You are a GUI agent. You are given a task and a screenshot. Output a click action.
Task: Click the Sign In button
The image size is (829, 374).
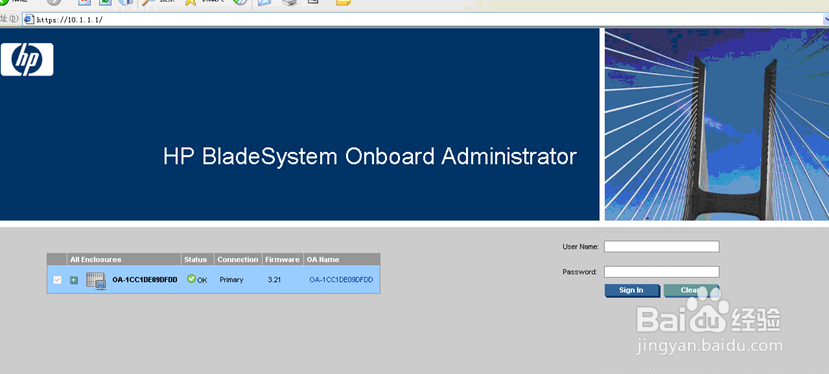(632, 290)
